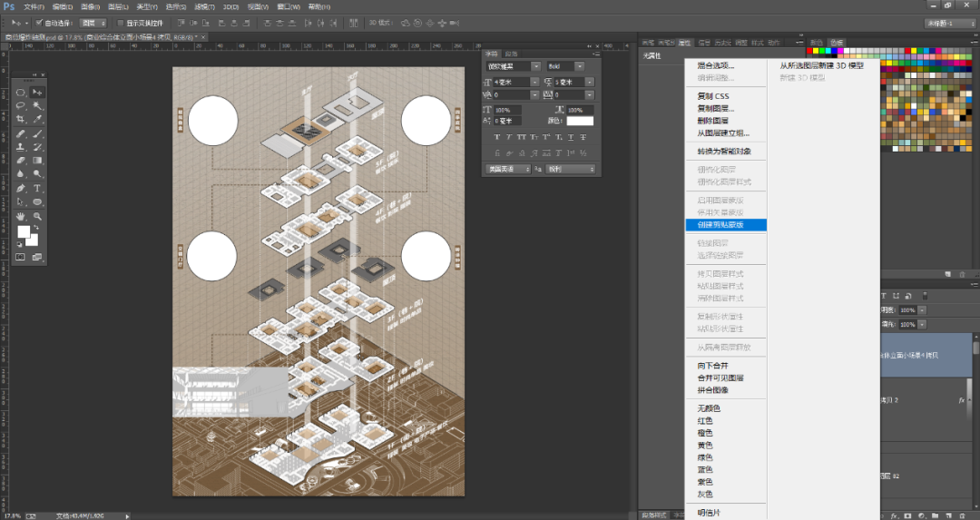Image resolution: width=980 pixels, height=520 pixels.
Task: Select the Eyedropper tool
Action: click(x=37, y=120)
